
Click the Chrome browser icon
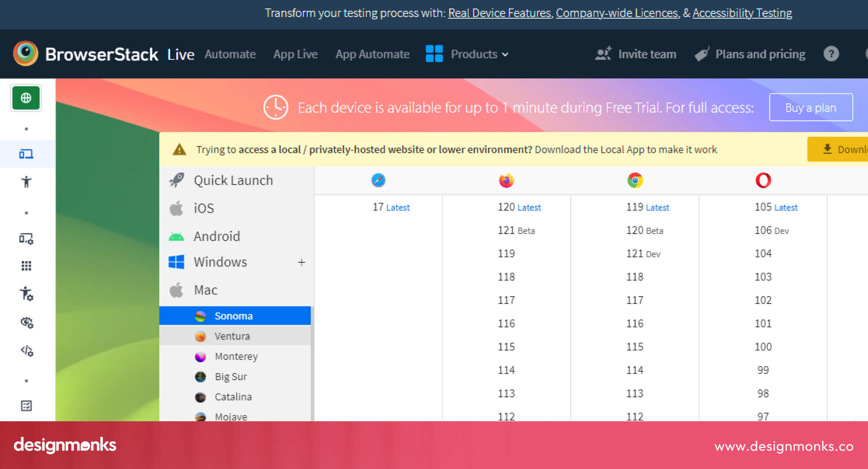635,180
